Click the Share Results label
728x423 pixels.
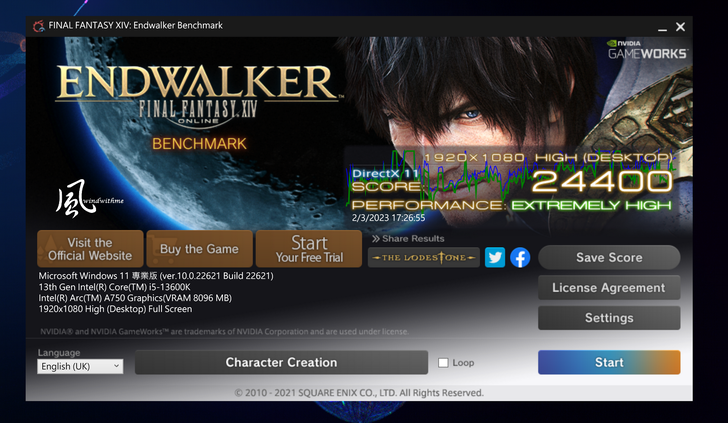click(x=408, y=239)
